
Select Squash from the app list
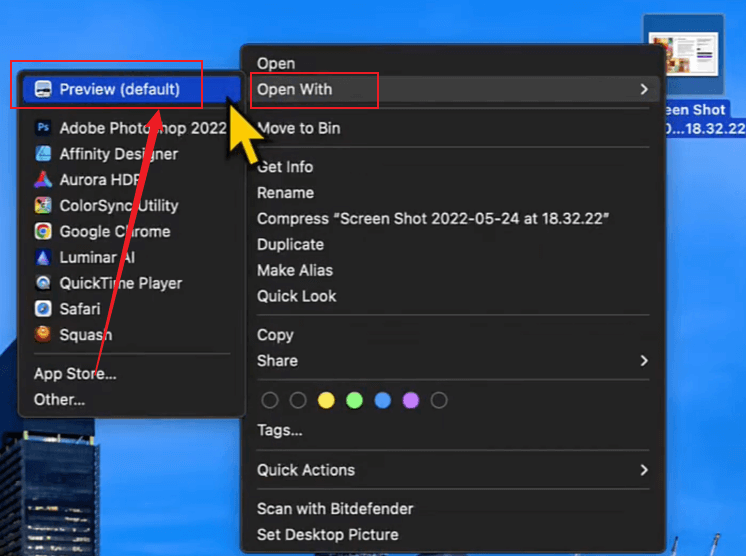coord(132,335)
